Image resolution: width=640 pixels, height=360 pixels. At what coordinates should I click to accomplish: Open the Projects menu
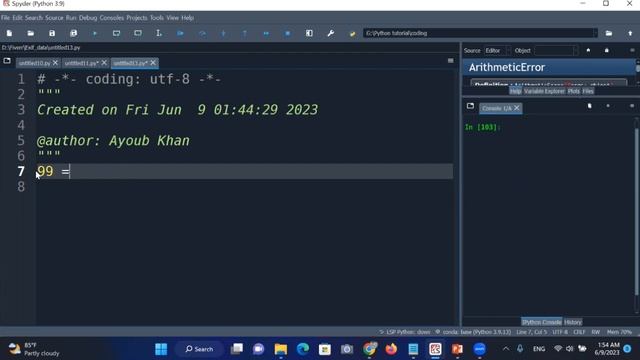point(137,18)
